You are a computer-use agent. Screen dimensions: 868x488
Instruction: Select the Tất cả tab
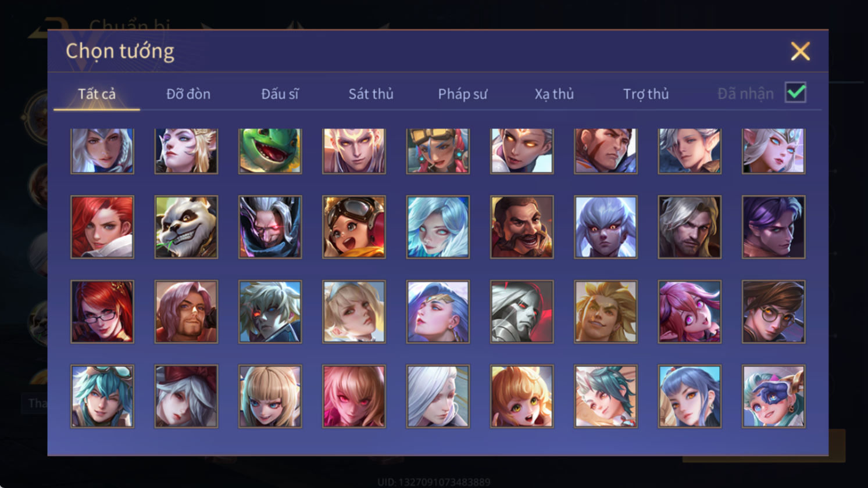[x=97, y=94]
